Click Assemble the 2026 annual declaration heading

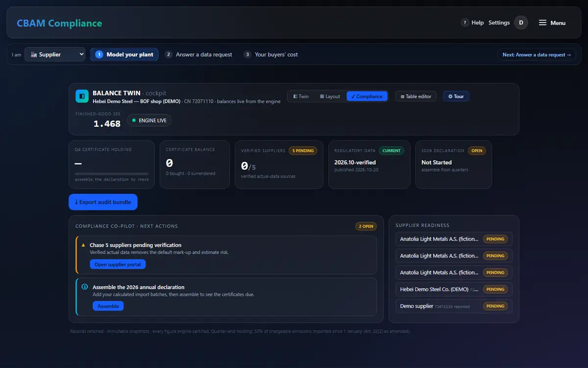139,287
